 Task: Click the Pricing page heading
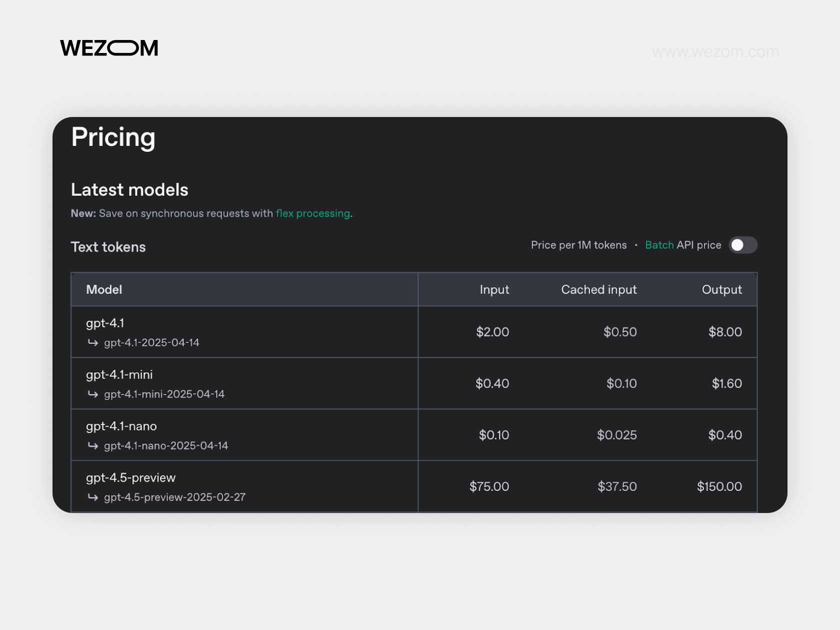click(x=113, y=137)
